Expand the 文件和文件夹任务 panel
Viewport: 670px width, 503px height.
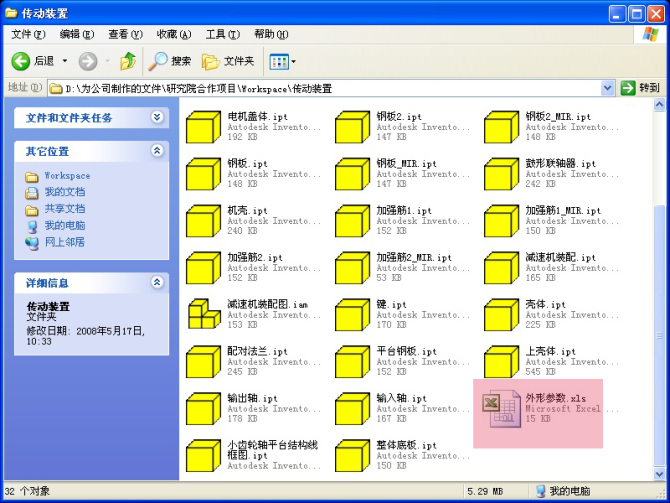pyautogui.click(x=157, y=117)
